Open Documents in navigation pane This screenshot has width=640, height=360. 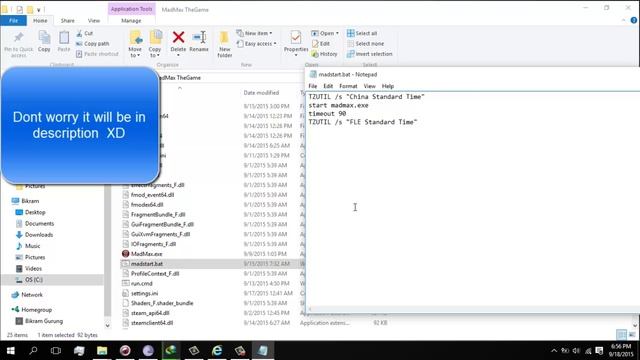pos(39,223)
